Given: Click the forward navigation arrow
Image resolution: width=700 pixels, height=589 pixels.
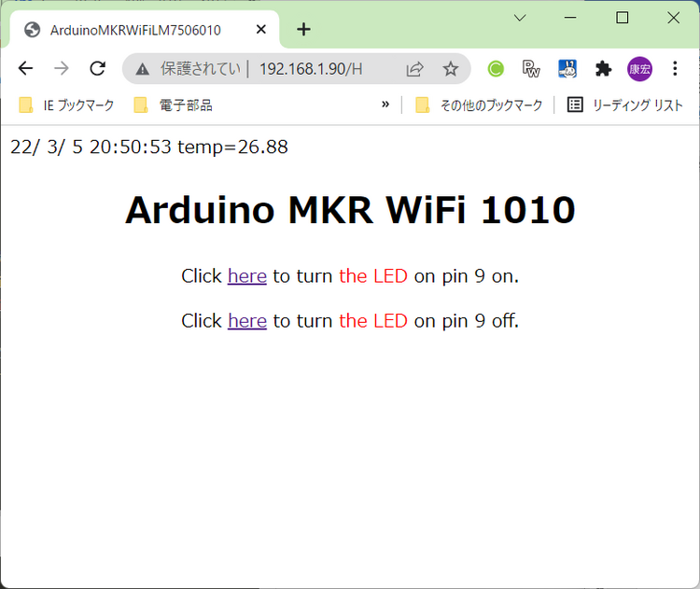Looking at the screenshot, I should [x=61, y=68].
